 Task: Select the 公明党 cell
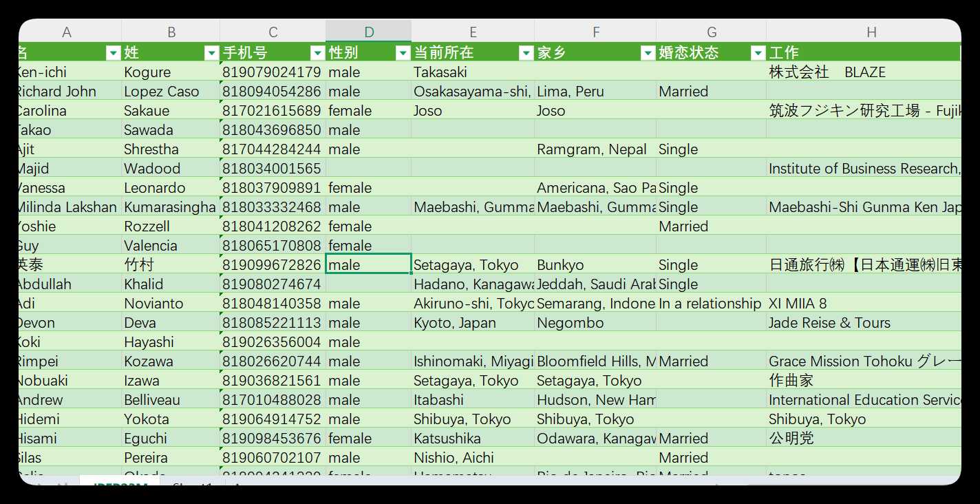tap(864, 438)
